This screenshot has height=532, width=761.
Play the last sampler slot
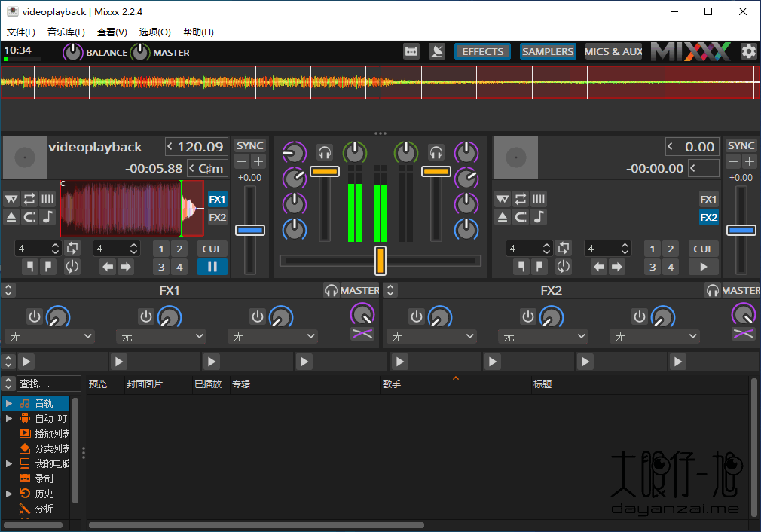pos(678,362)
